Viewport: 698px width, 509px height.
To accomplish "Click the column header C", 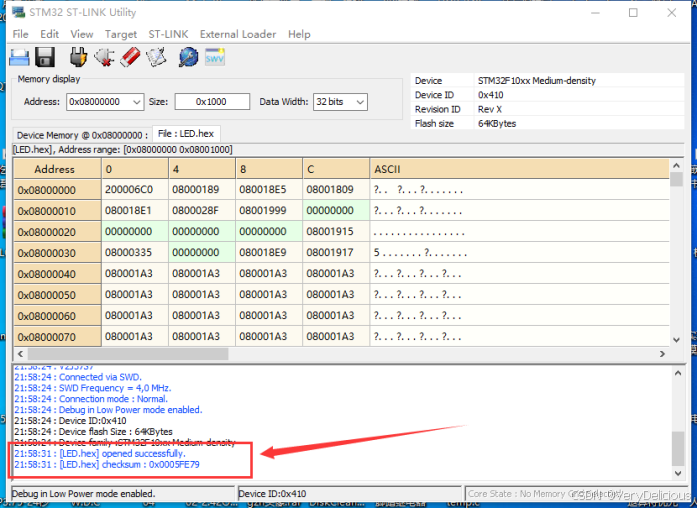I will point(336,169).
